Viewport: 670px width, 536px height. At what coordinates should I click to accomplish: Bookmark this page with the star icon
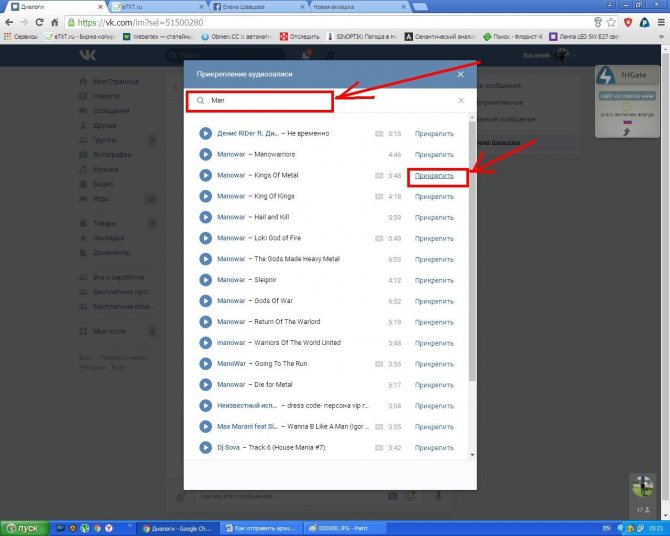click(x=611, y=23)
